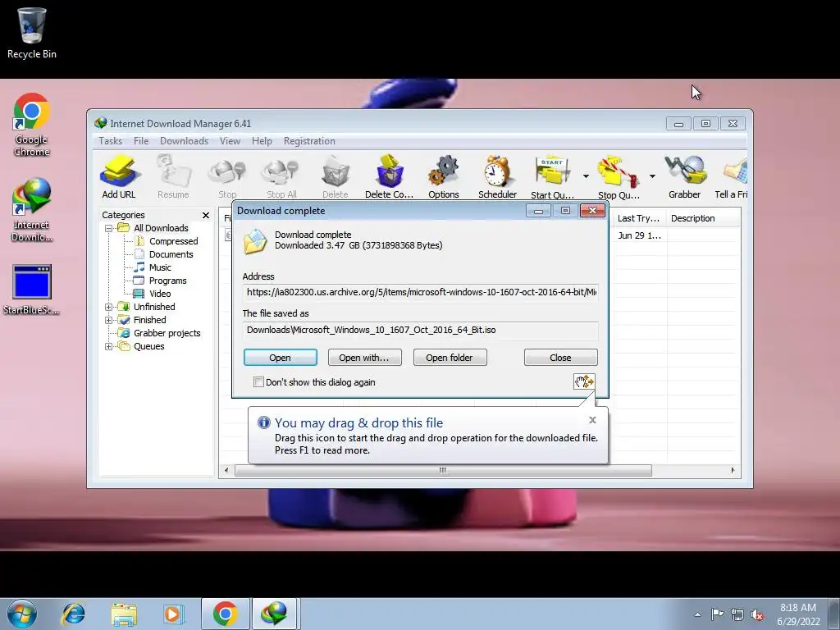Click the Description column header
The height and width of the screenshot is (630, 840).
[x=703, y=218]
